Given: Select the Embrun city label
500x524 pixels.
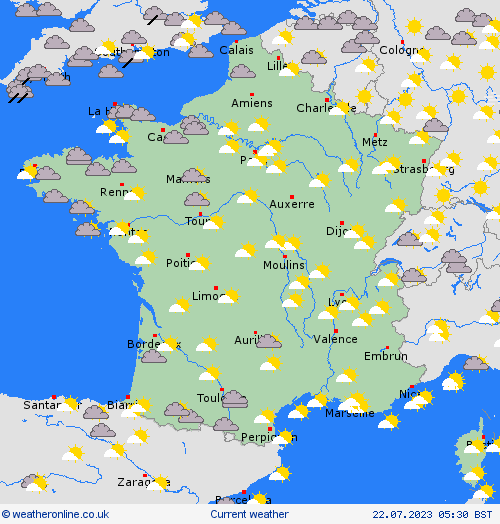Looking at the screenshot, I should coord(386,356).
